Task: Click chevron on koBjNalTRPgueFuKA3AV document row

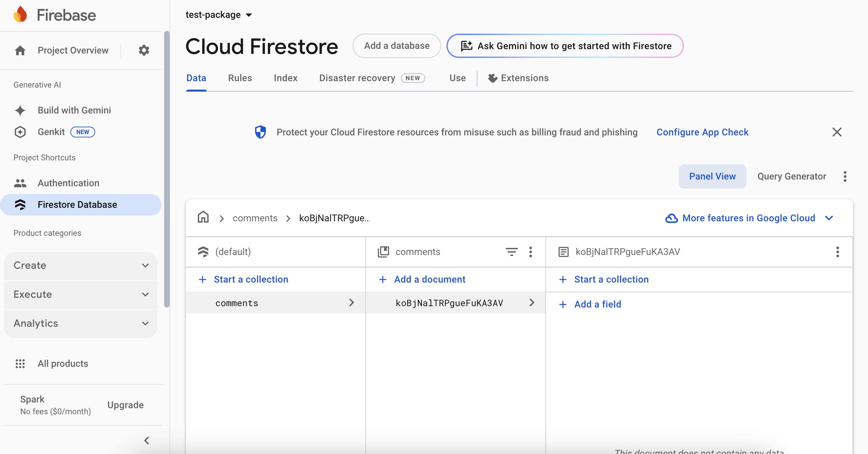Action: click(532, 302)
